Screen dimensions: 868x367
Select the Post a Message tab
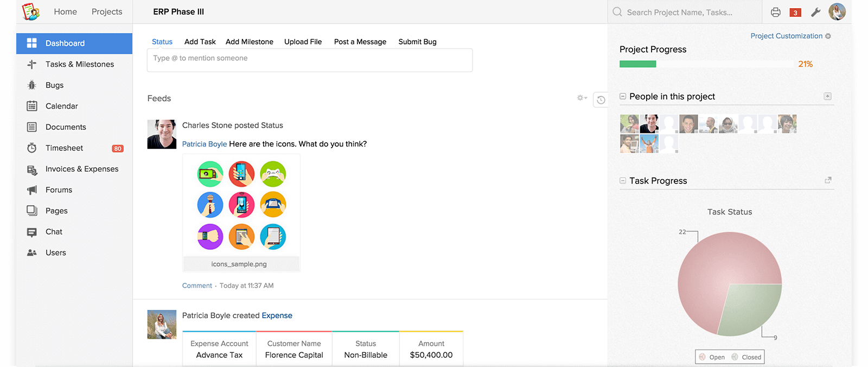pos(360,42)
